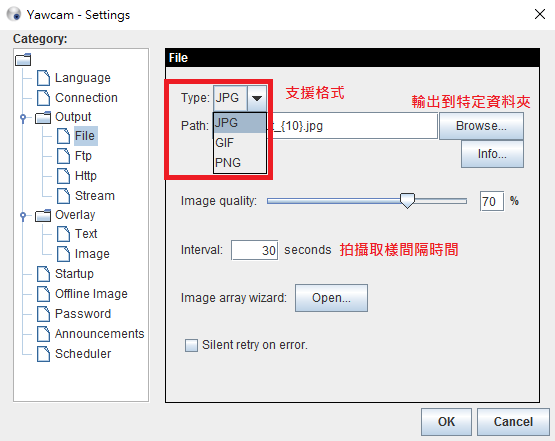
Task: Click the Output folder icon
Action: (x=43, y=118)
